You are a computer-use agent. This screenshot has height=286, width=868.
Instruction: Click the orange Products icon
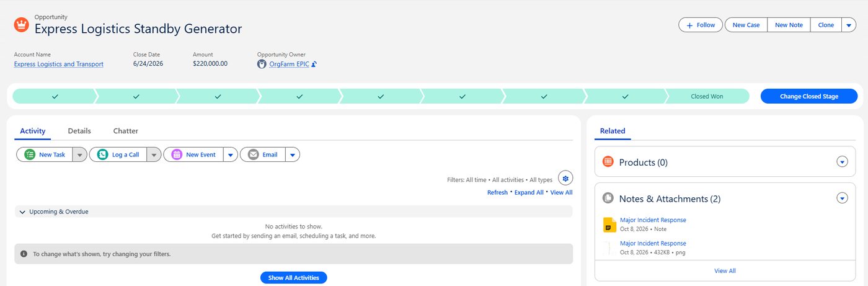(x=608, y=162)
